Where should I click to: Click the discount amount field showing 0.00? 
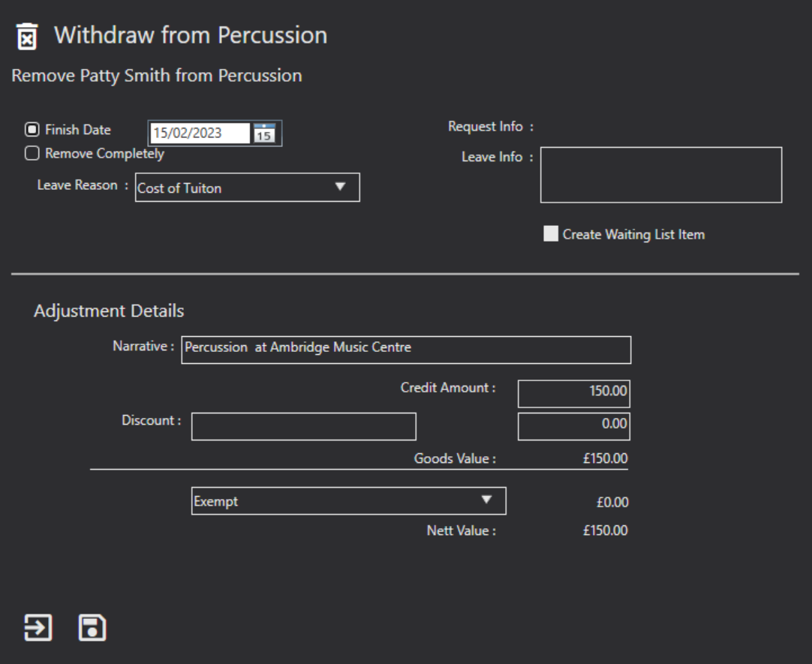coord(574,426)
